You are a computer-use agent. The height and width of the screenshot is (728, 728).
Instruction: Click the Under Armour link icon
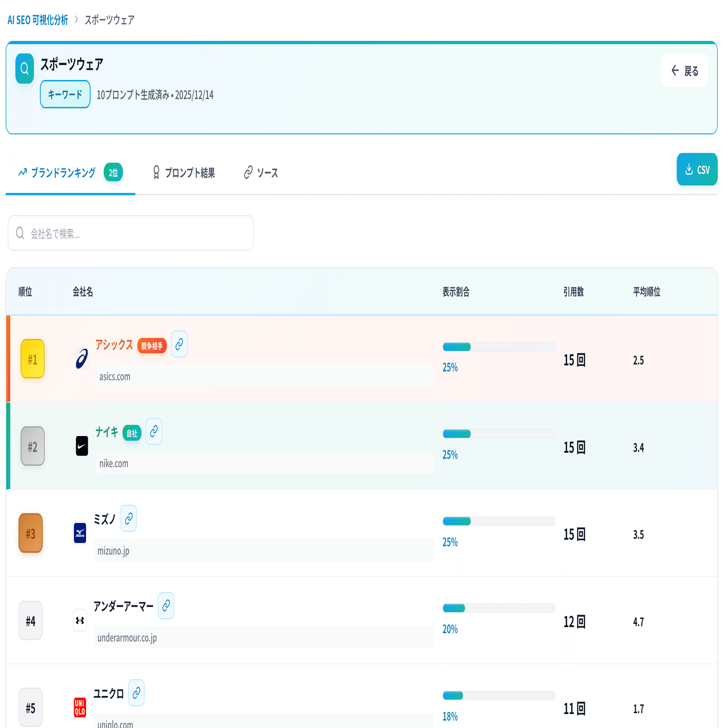tap(165, 606)
